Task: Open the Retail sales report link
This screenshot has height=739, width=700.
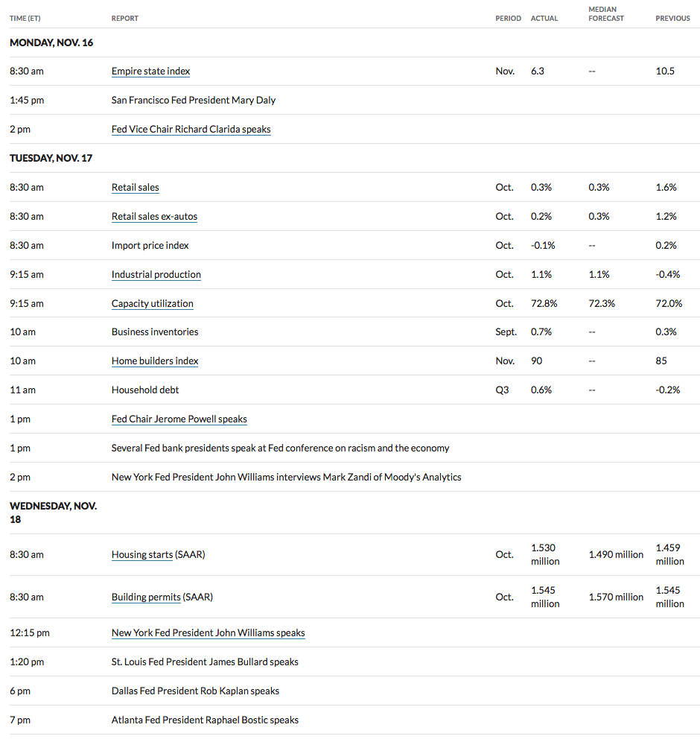Action: [x=136, y=187]
